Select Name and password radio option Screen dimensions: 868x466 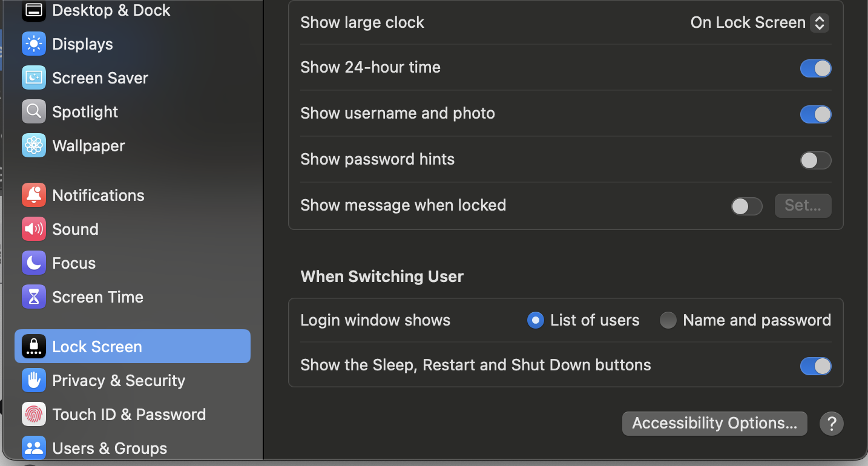[x=668, y=320]
